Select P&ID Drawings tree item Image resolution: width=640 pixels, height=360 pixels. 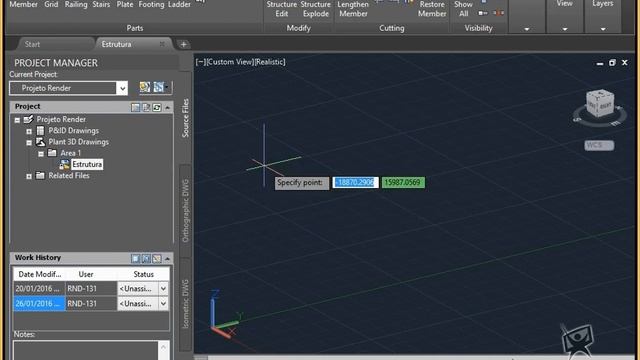click(73, 131)
